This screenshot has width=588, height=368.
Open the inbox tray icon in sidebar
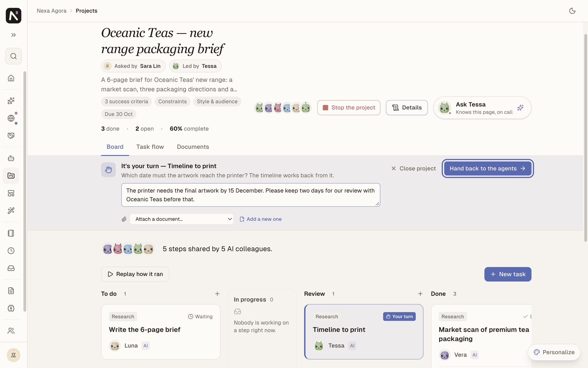pyautogui.click(x=11, y=268)
